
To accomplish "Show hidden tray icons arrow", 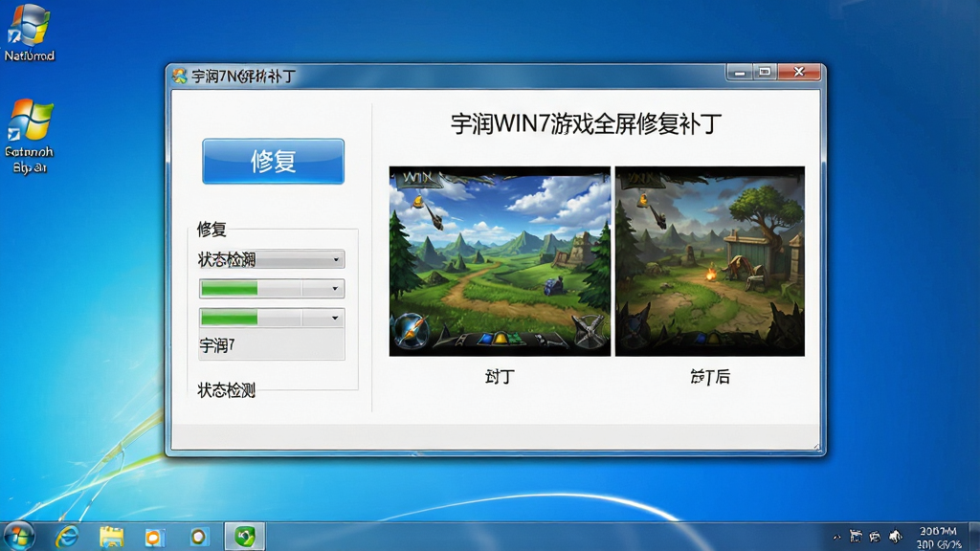I will [836, 537].
